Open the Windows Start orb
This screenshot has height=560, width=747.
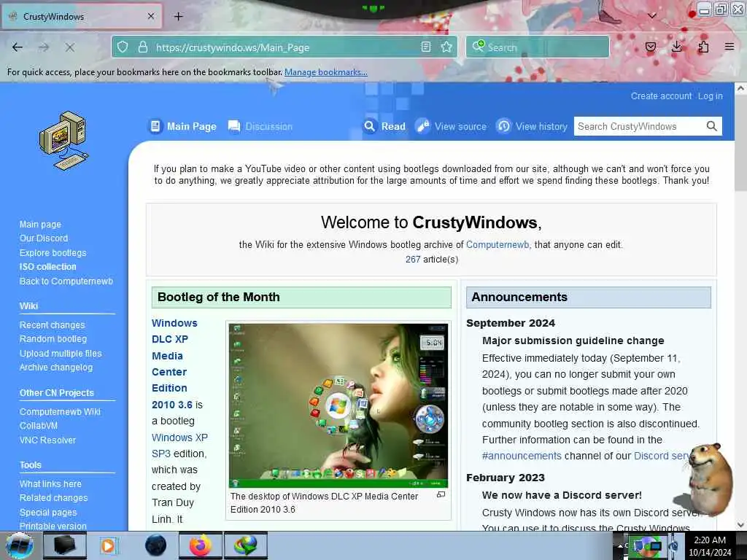20,545
